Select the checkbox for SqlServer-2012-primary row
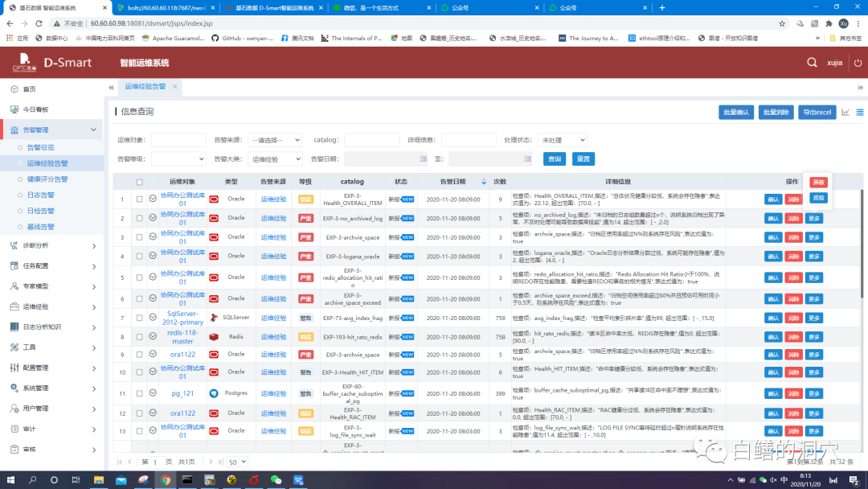The height and width of the screenshot is (489, 868). coord(140,318)
